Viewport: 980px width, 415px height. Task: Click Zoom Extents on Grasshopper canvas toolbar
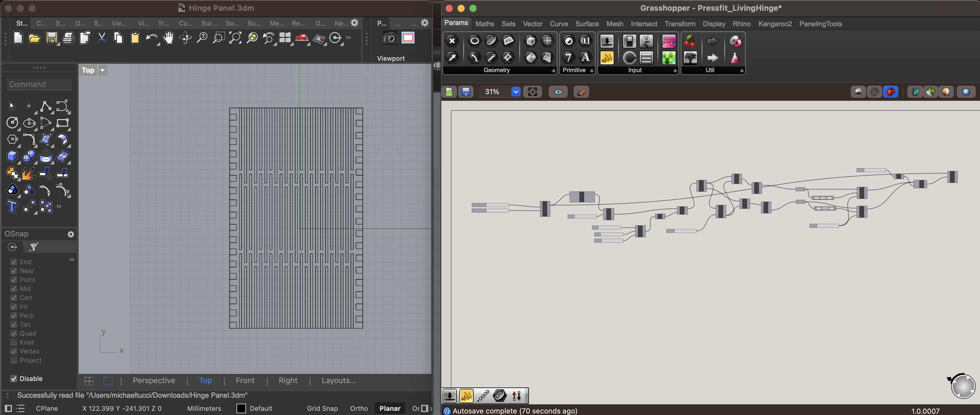click(533, 92)
